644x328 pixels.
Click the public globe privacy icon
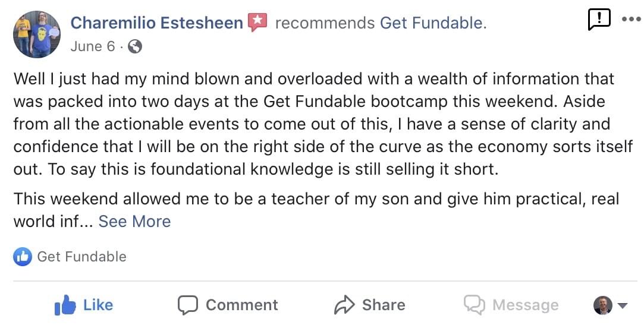point(135,47)
